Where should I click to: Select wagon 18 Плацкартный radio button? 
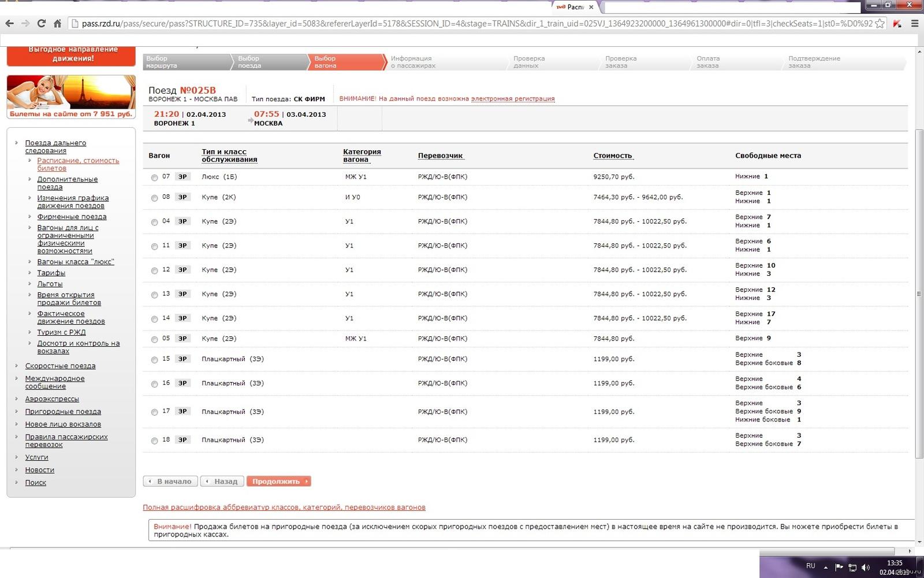[154, 441]
